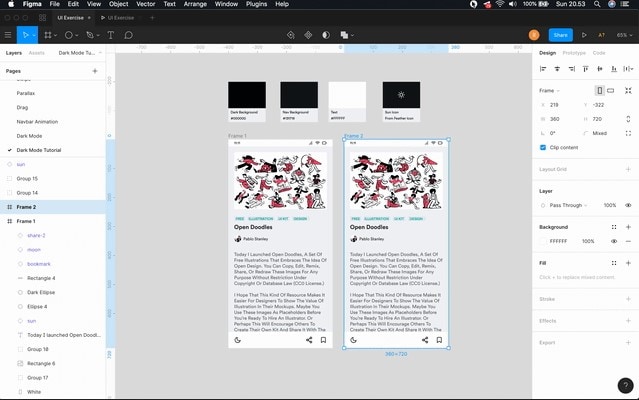The image size is (639, 400).
Task: Expand the Pen tool options arrow
Action: (98, 35)
